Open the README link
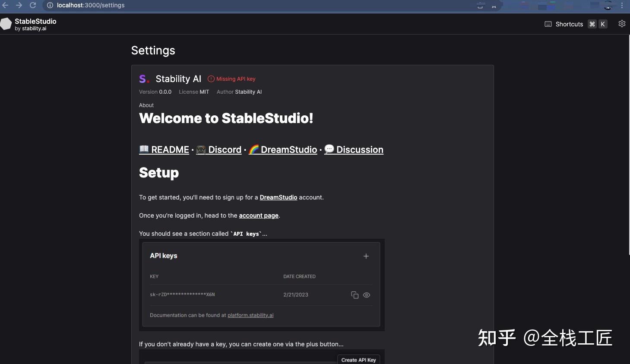Image resolution: width=630 pixels, height=364 pixels. click(x=164, y=149)
